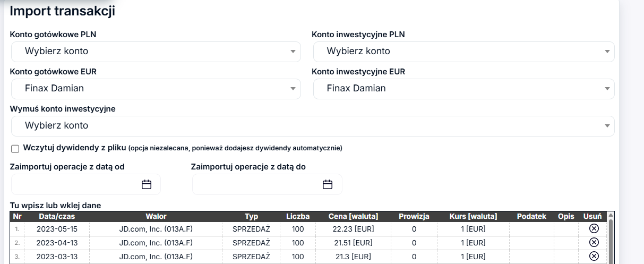This screenshot has width=644, height=264.
Task: Expand the Konto inwestycyjne PLN dropdown
Action: (x=463, y=52)
